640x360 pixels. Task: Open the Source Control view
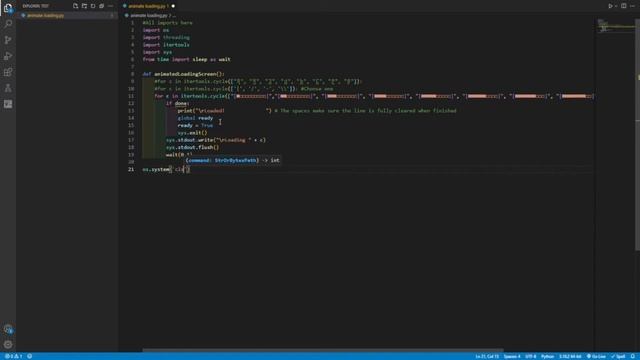coord(8,40)
